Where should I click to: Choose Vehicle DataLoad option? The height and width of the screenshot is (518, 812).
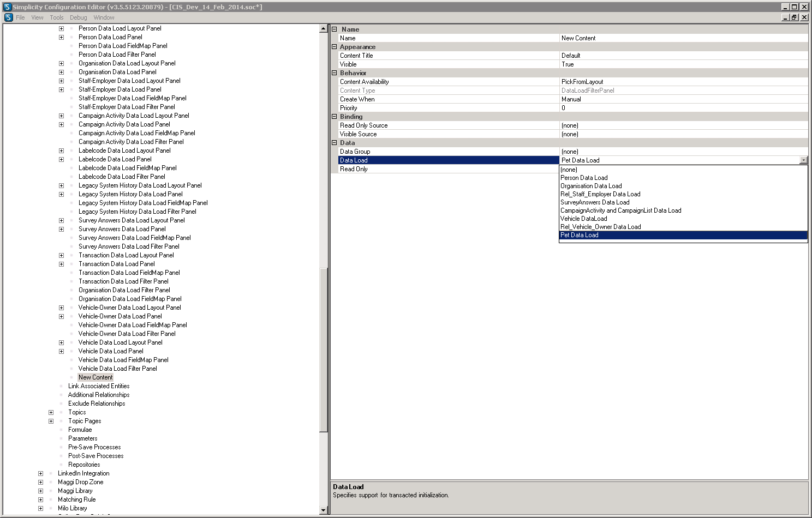pyautogui.click(x=683, y=219)
